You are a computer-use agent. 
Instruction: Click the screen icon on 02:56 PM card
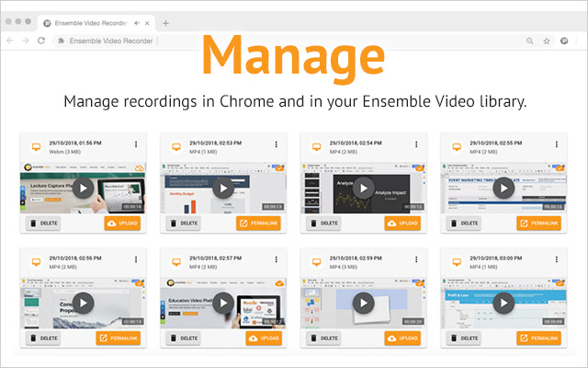pos(36,262)
